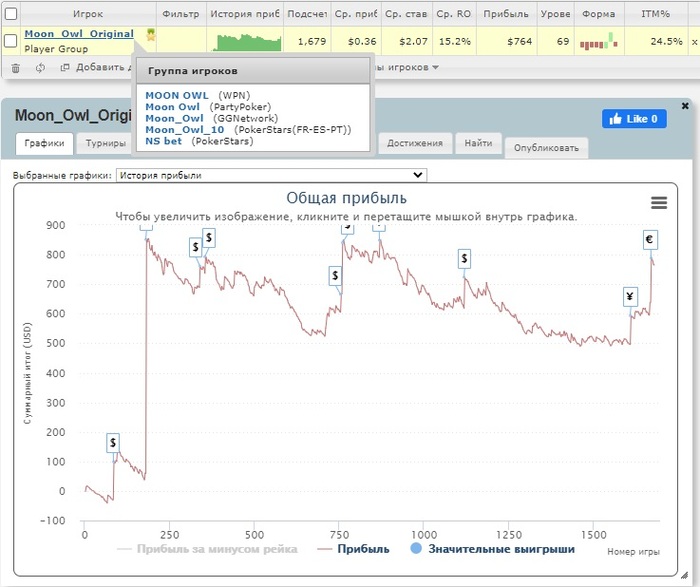Toggle Прибыль за минусом рейка legend
The image size is (700, 587).
click(207, 549)
